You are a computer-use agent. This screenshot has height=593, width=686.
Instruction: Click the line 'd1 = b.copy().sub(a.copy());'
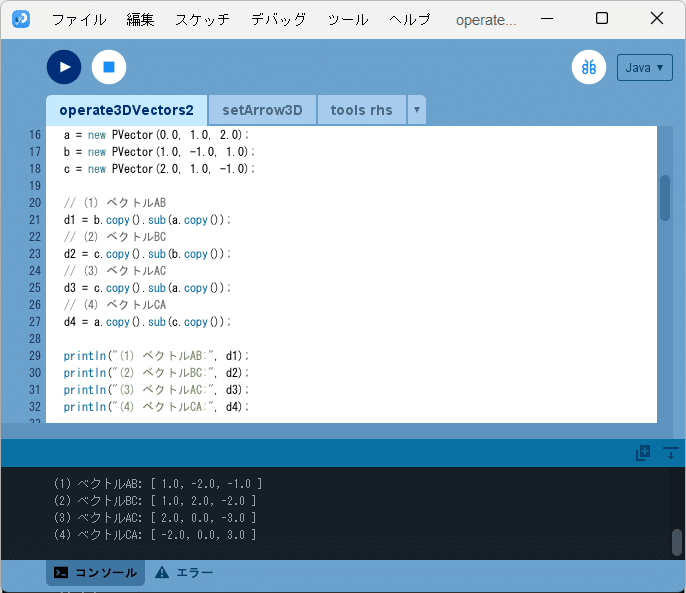click(147, 220)
